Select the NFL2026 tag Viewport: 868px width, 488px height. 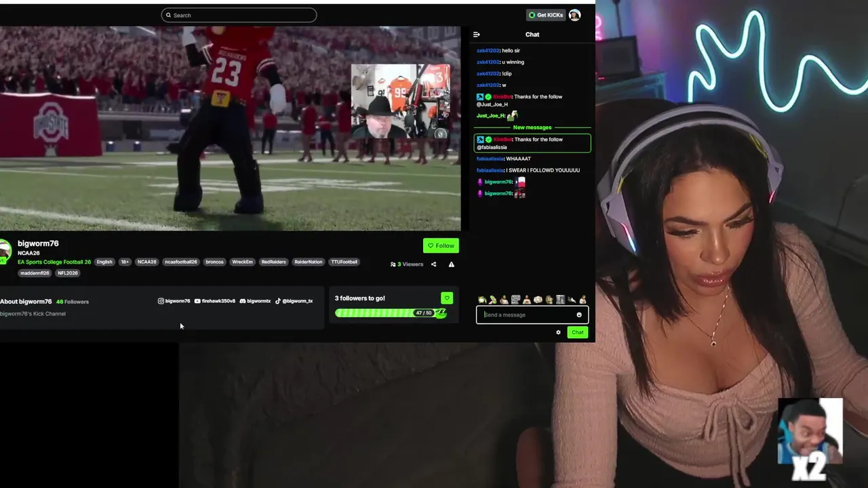(x=68, y=273)
